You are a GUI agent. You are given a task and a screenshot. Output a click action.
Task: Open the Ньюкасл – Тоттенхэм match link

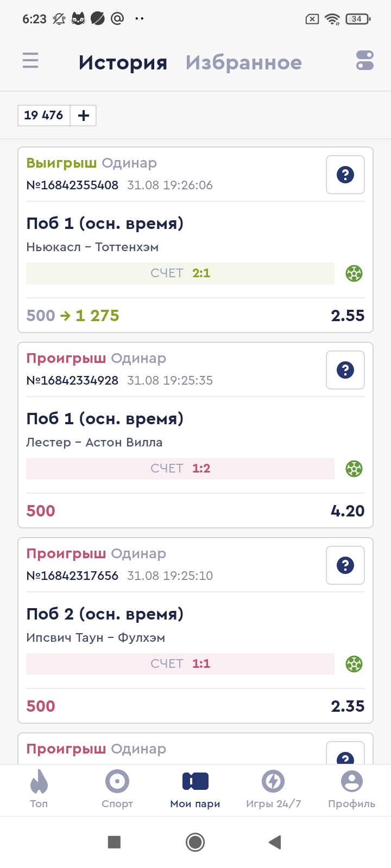pyautogui.click(x=92, y=247)
